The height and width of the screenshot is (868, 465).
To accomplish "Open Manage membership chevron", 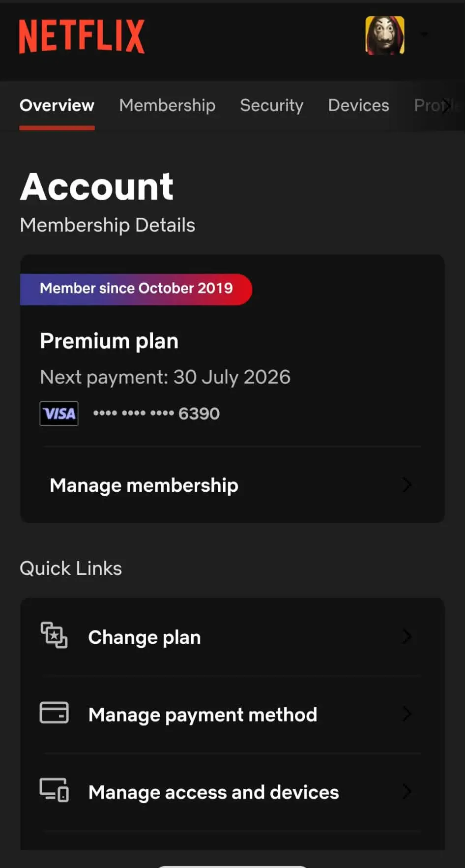I will (x=407, y=485).
